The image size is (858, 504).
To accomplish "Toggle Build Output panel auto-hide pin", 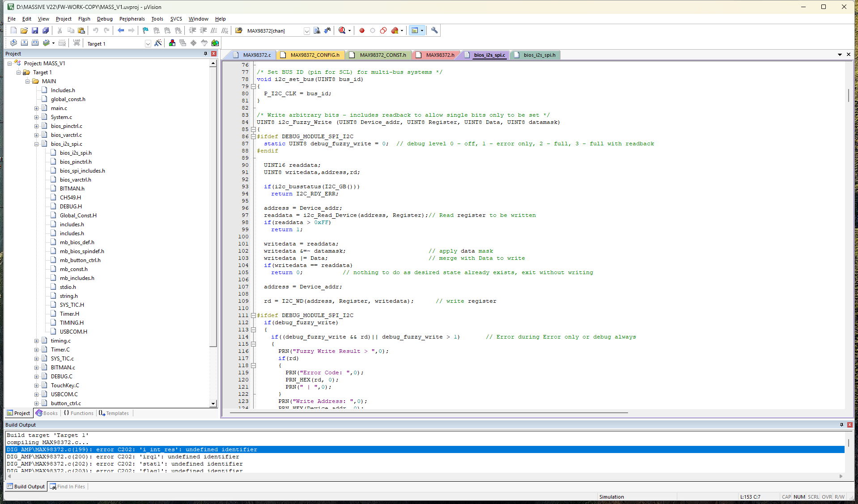I will click(x=841, y=425).
